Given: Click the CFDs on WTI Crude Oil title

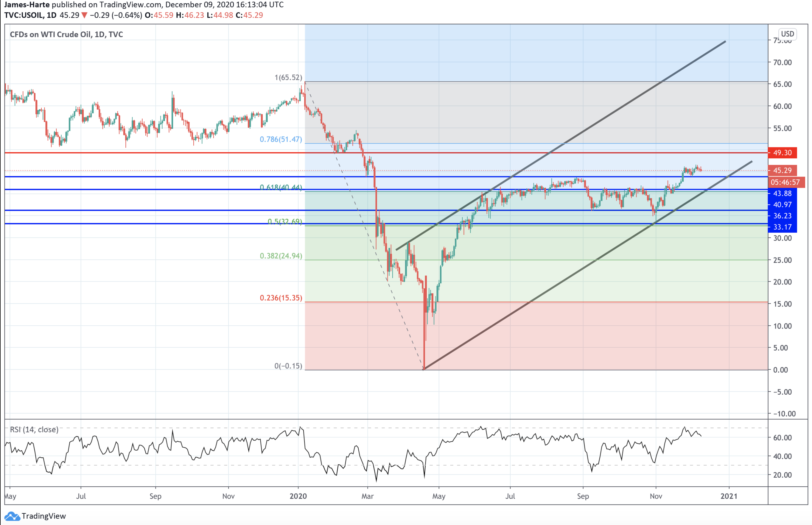Looking at the screenshot, I should click(66, 35).
